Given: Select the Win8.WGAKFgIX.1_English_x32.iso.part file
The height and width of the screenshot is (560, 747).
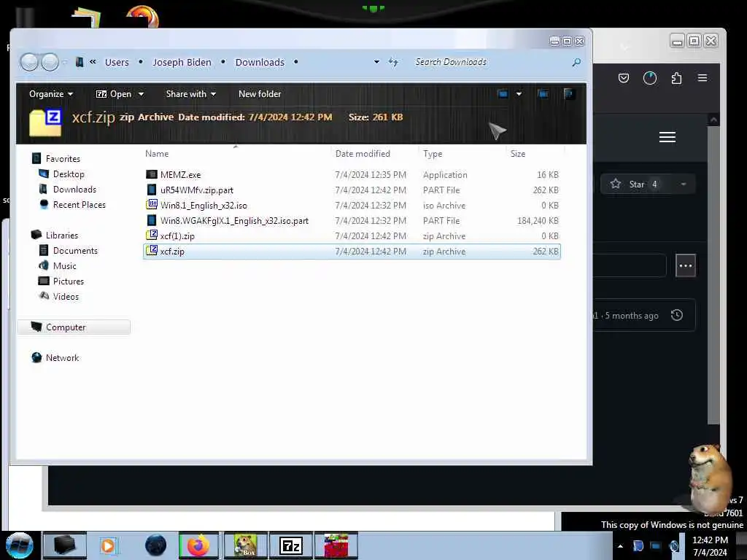Looking at the screenshot, I should [x=352, y=220].
